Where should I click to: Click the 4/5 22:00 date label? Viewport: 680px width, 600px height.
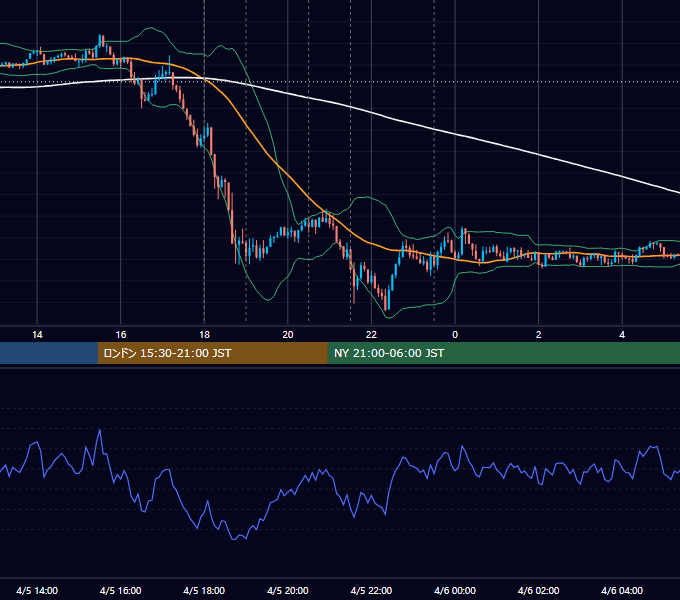pyautogui.click(x=371, y=590)
